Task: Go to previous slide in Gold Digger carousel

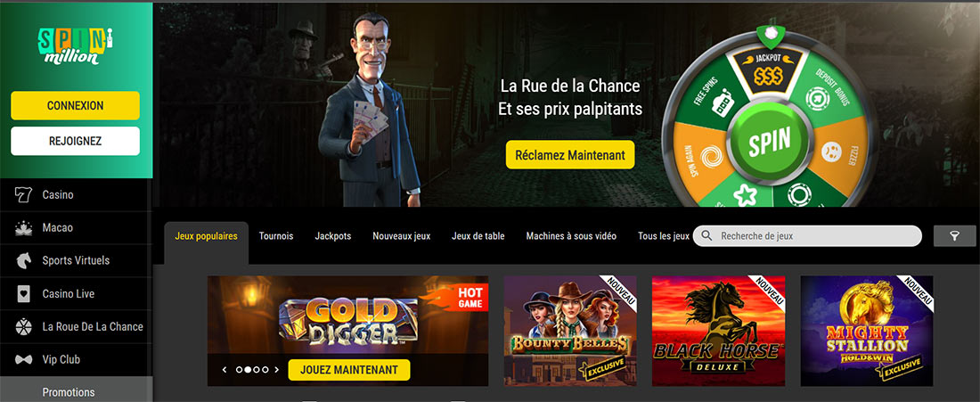Action: pos(225,370)
